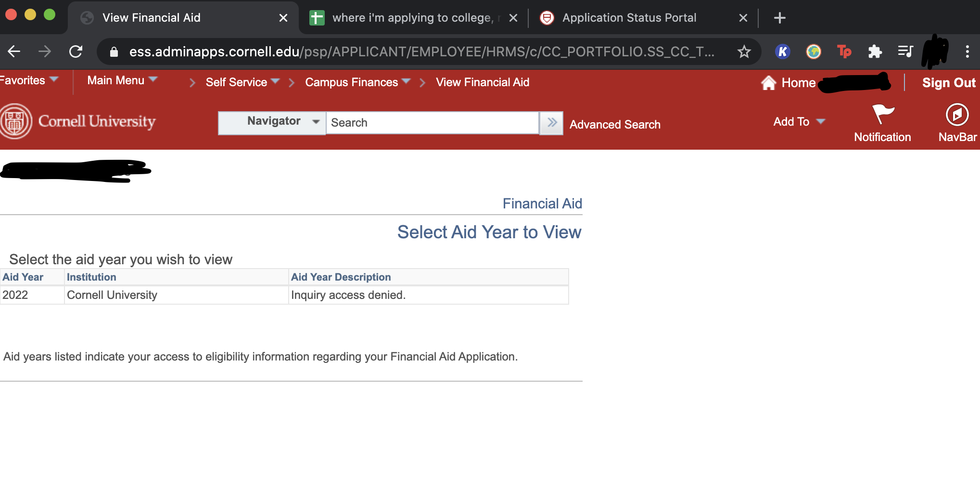Viewport: 980px width, 502px height.
Task: Open the Campus Finances breadcrumb menu
Action: (x=357, y=82)
